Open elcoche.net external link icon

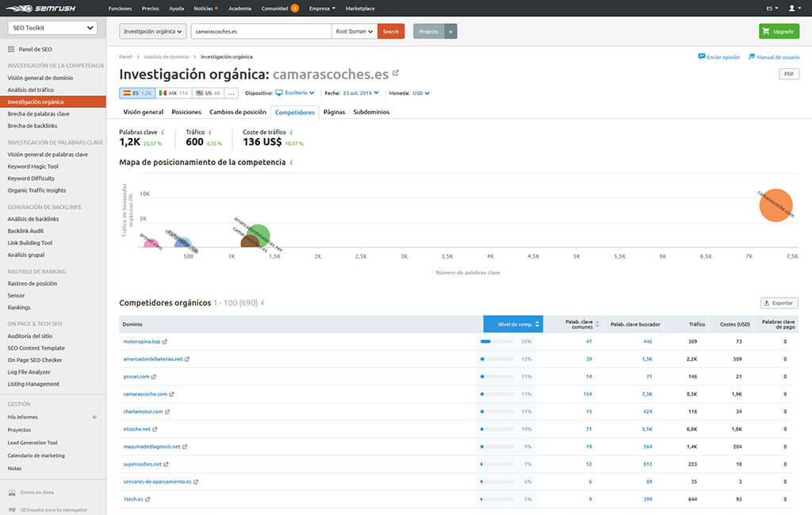[x=155, y=429]
